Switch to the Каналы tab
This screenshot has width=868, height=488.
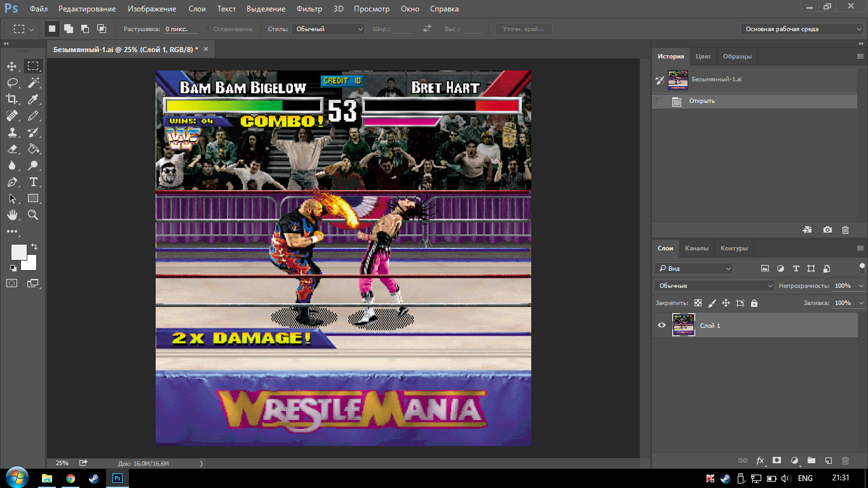click(697, 248)
